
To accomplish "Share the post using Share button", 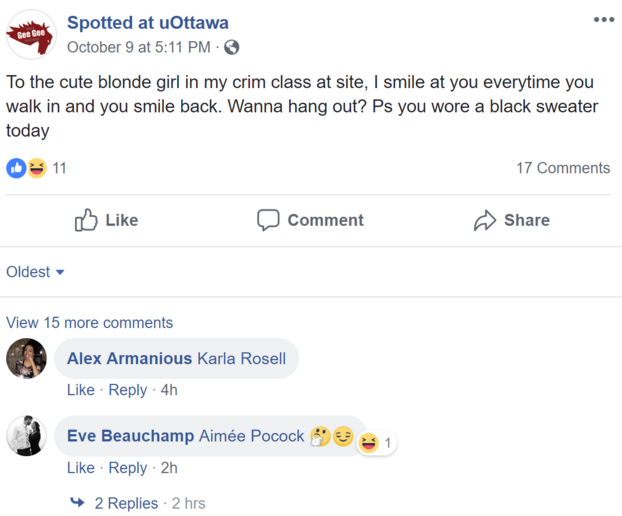I will click(x=512, y=220).
